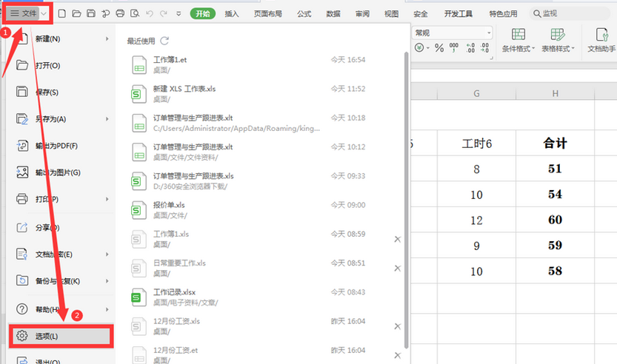
Task: Expand the submenu arrow of the print entry
Action: tap(107, 199)
